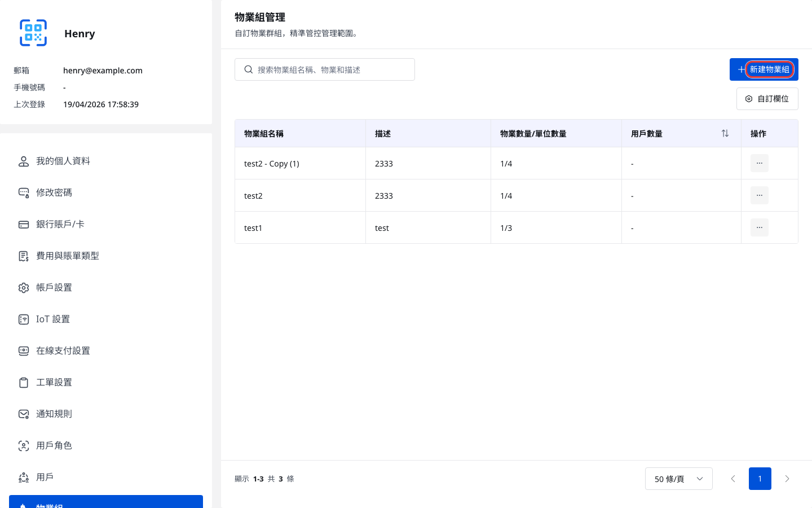Click 顯示 1-3 共 3 條 text
Image resolution: width=812 pixels, height=508 pixels.
[x=264, y=479]
